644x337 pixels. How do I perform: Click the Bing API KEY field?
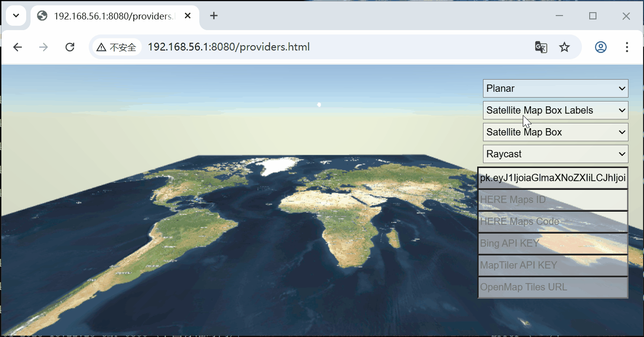(553, 243)
